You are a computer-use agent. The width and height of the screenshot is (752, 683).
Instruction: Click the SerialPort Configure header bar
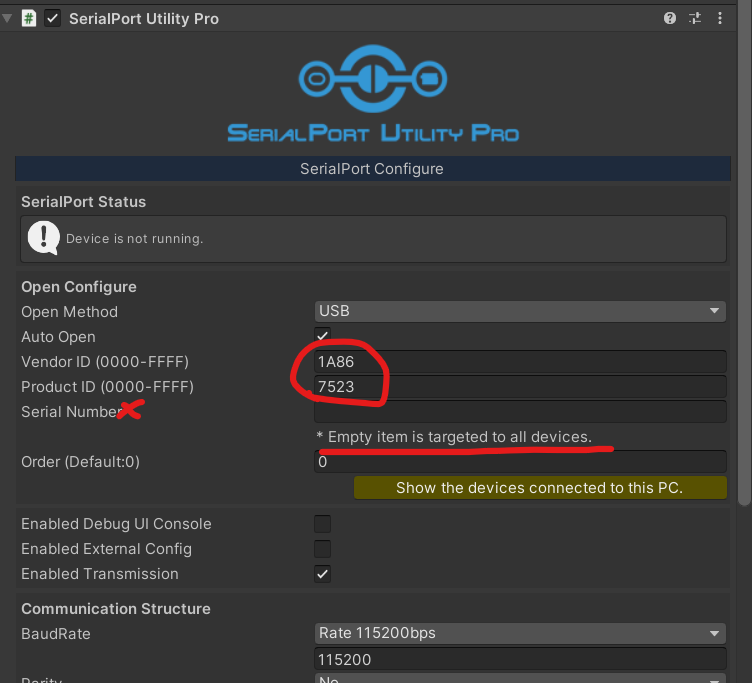click(x=372, y=169)
